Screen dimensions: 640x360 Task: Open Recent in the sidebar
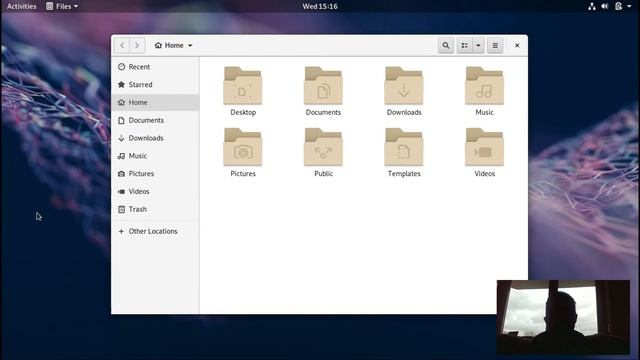(155, 67)
